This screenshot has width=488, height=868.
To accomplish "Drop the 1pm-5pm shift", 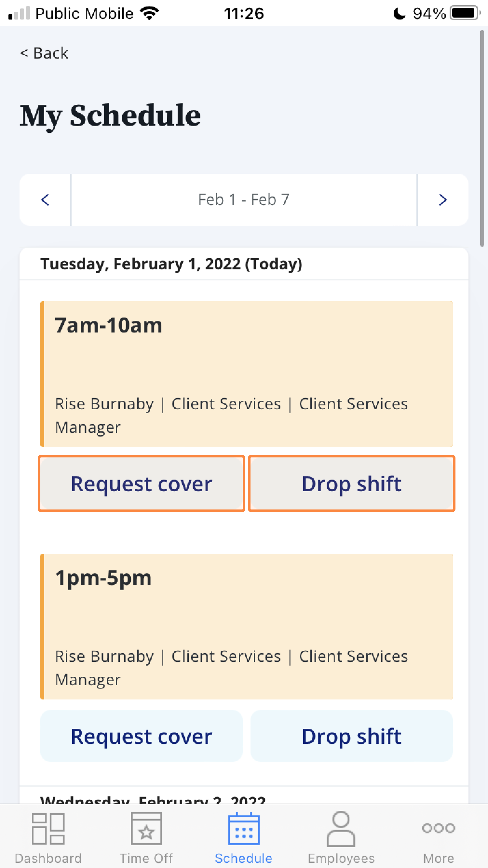I will click(x=351, y=736).
